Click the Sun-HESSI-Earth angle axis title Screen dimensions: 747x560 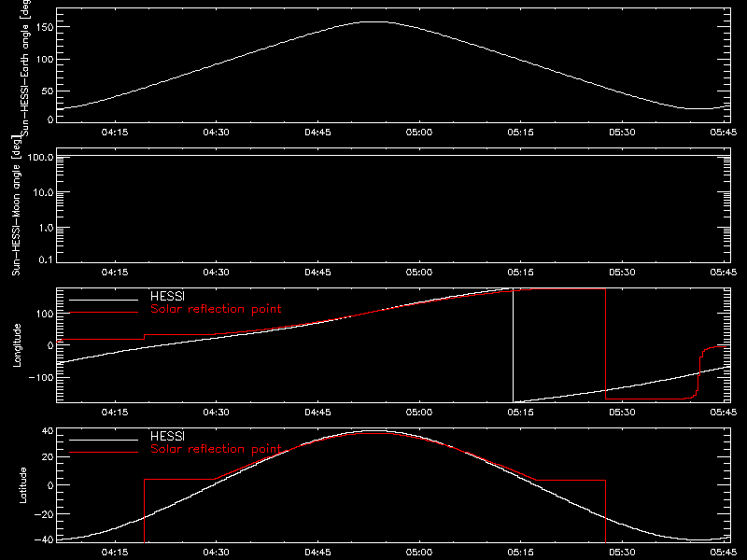25,66
